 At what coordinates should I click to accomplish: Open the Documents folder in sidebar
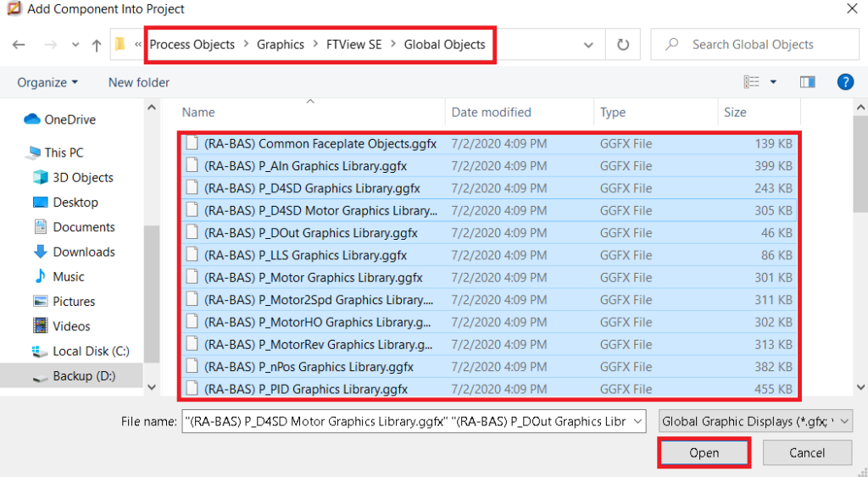tap(74, 227)
